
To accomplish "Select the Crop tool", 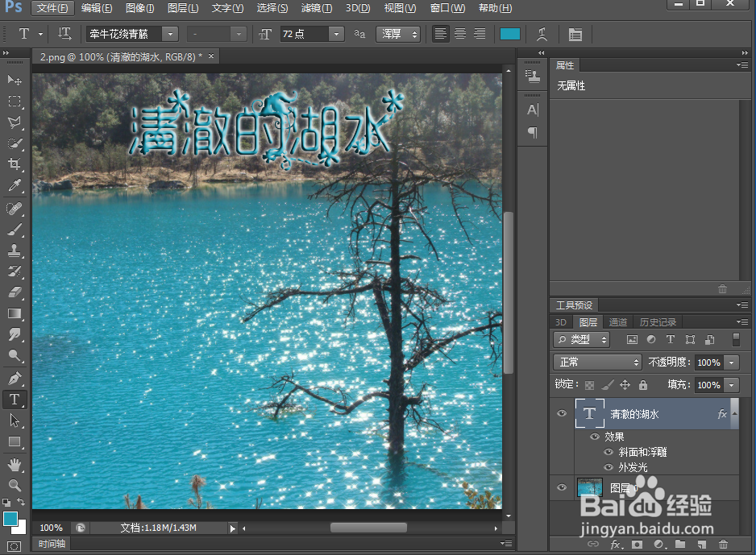I will 14,164.
